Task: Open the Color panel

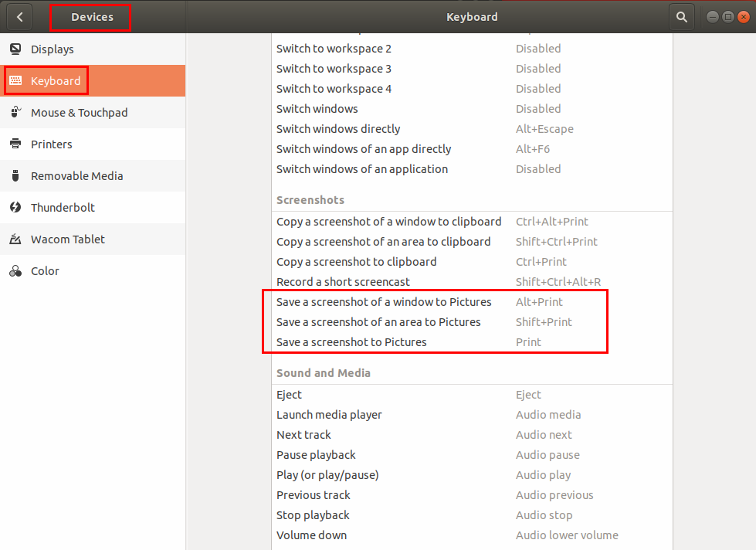Action: coord(93,270)
